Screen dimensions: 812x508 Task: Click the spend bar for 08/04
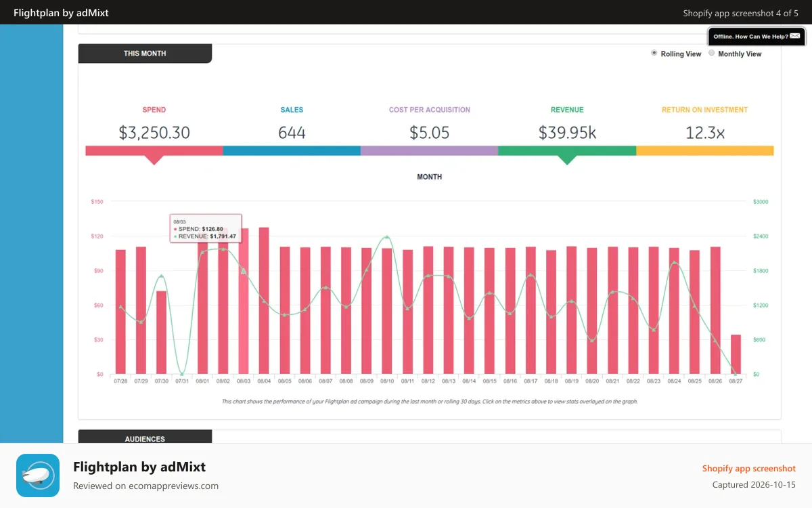click(x=264, y=301)
